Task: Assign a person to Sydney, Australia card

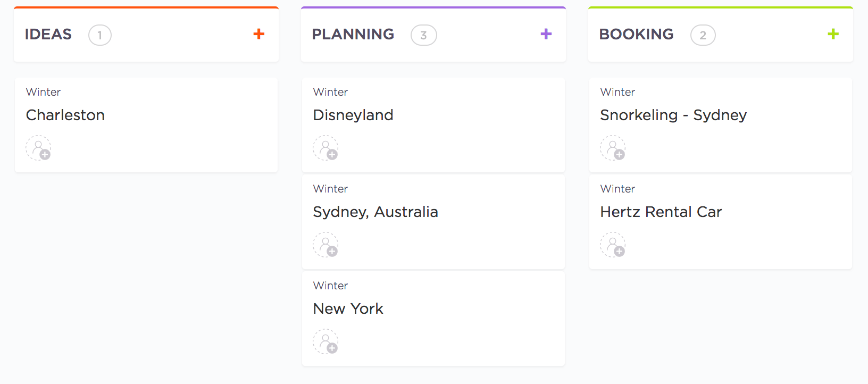Action: point(325,245)
